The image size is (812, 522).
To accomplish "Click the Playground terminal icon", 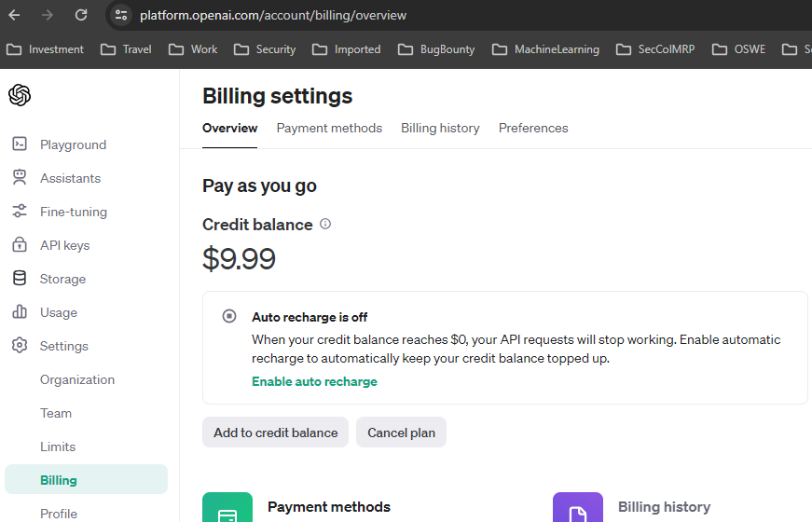I will tap(20, 144).
